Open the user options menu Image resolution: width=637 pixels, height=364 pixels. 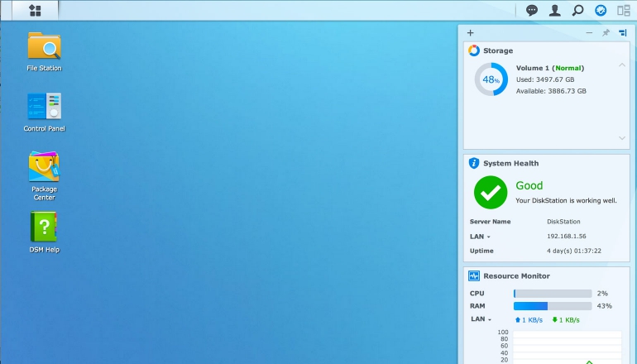(x=555, y=11)
